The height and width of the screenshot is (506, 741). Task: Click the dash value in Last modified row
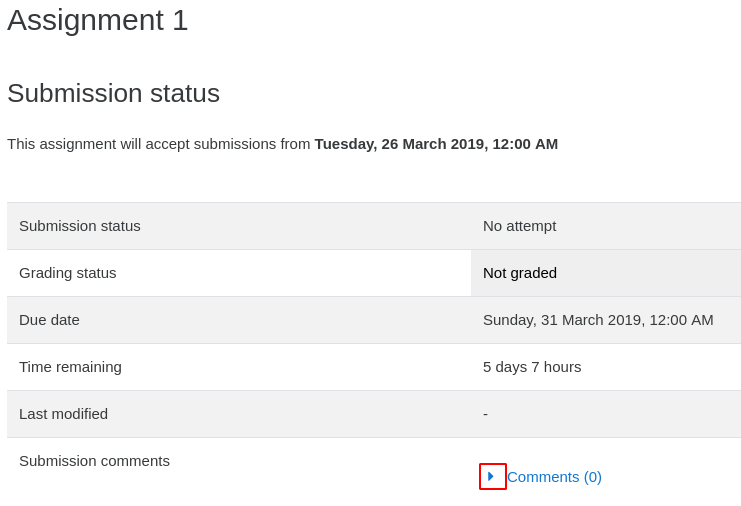click(485, 414)
